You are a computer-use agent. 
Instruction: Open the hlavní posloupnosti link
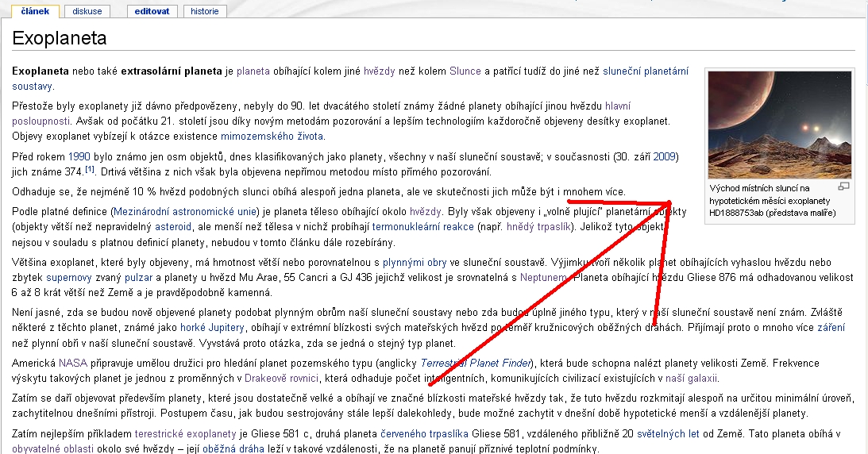(x=617, y=106)
